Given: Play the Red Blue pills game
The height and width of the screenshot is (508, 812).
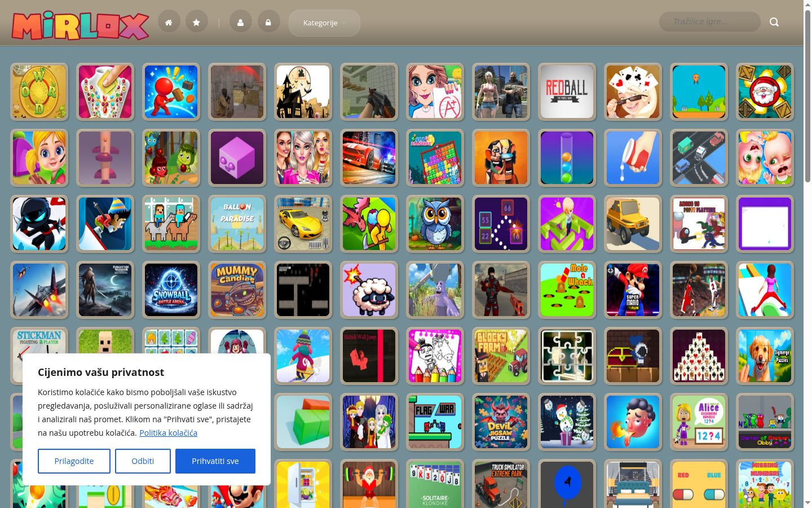Looking at the screenshot, I should (x=699, y=484).
